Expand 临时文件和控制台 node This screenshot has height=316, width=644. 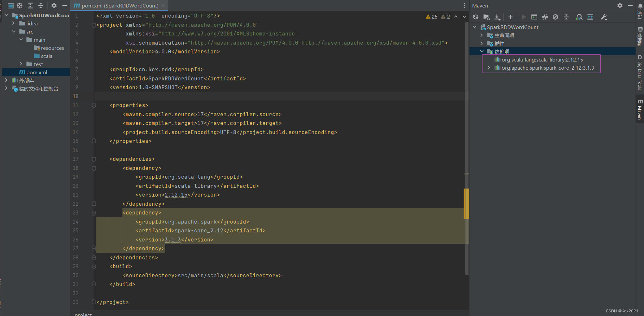pyautogui.click(x=6, y=88)
